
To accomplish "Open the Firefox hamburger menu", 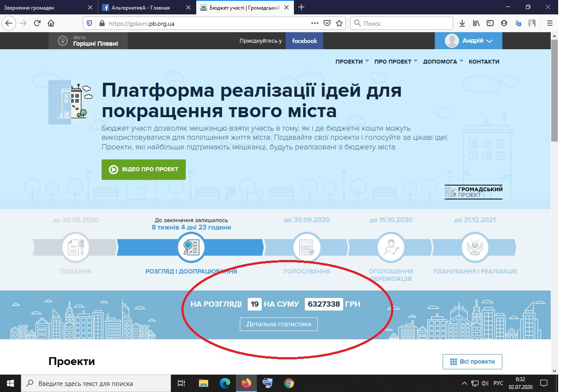I will pyautogui.click(x=550, y=24).
